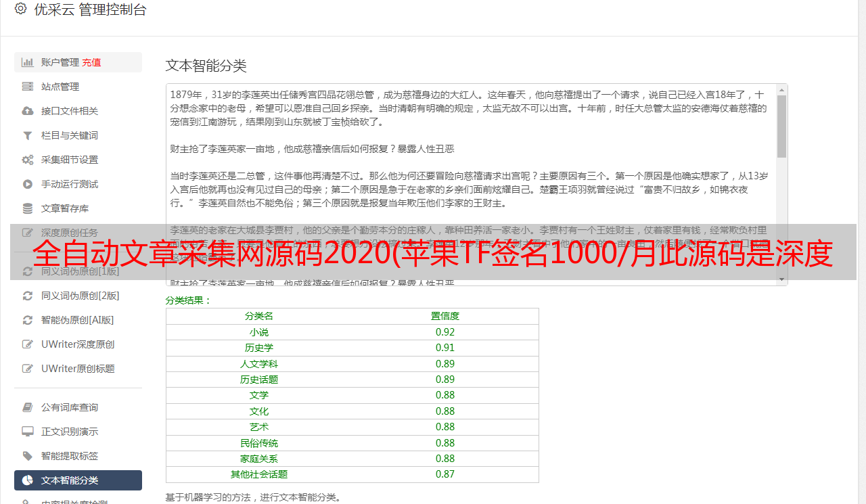Screen dimensions: 866x504
Task: Open 智能伪原创[AI版] tool
Action: tap(78, 320)
